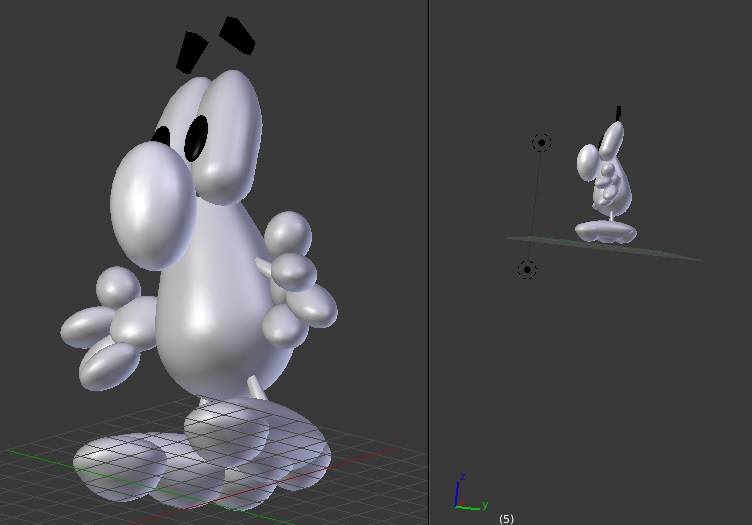Select the upper lamp object in right viewport
The image size is (752, 525).
[x=541, y=143]
